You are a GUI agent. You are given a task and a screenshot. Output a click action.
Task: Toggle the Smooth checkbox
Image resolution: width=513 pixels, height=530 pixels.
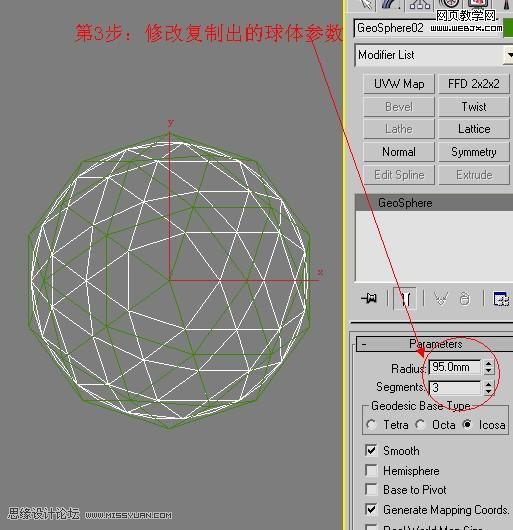coord(371,450)
